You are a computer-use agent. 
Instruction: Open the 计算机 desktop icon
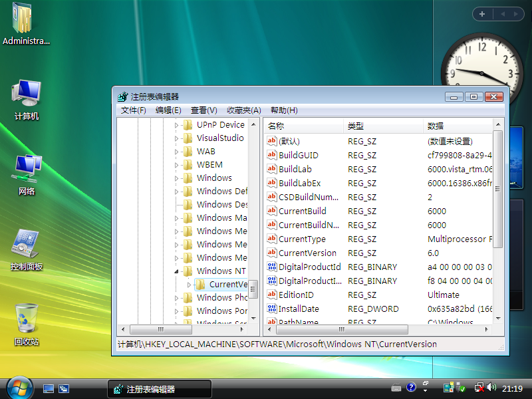click(26, 100)
